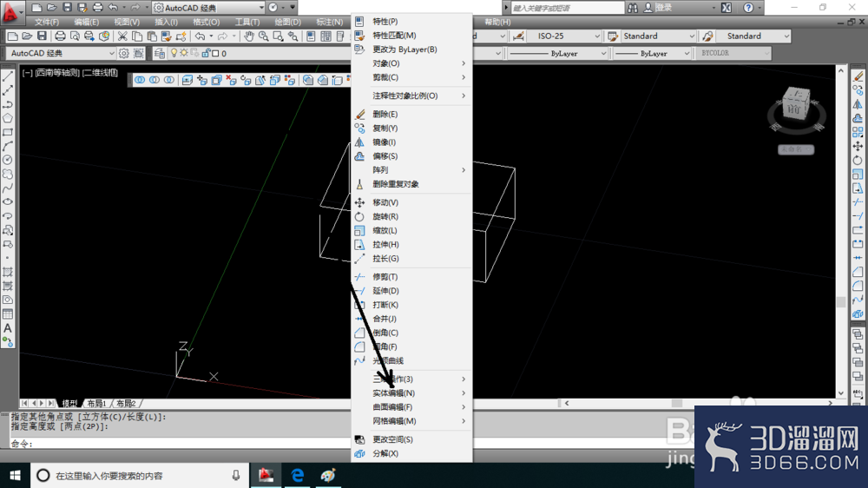
Task: Open the AutoCAD 经典 workspace dropdown in title bar
Action: (208, 8)
